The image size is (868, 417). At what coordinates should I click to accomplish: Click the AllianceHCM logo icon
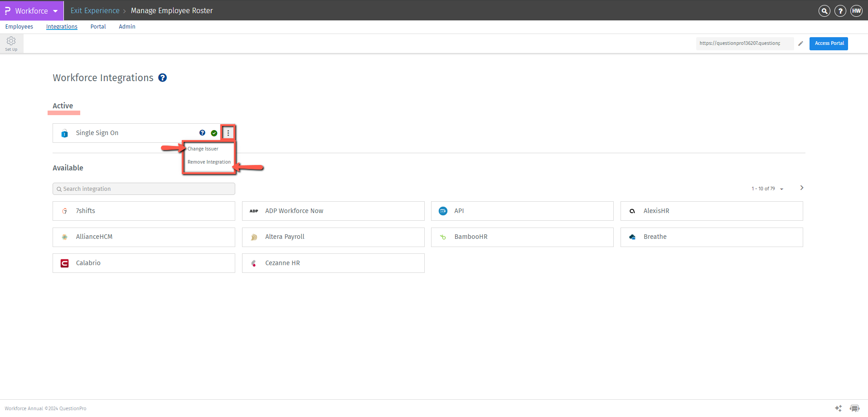[x=65, y=237]
